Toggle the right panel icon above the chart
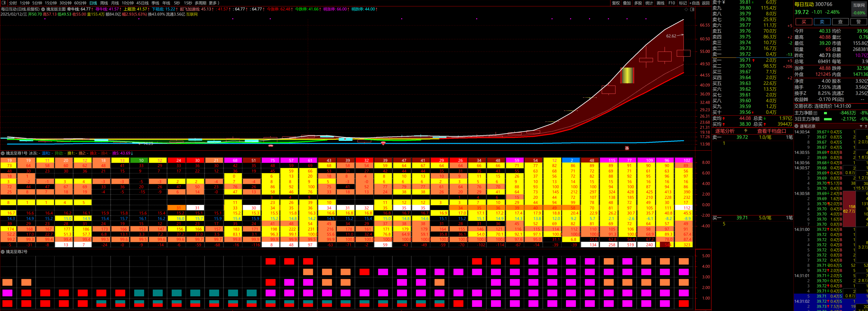This screenshot has width=868, height=311. [x=692, y=9]
